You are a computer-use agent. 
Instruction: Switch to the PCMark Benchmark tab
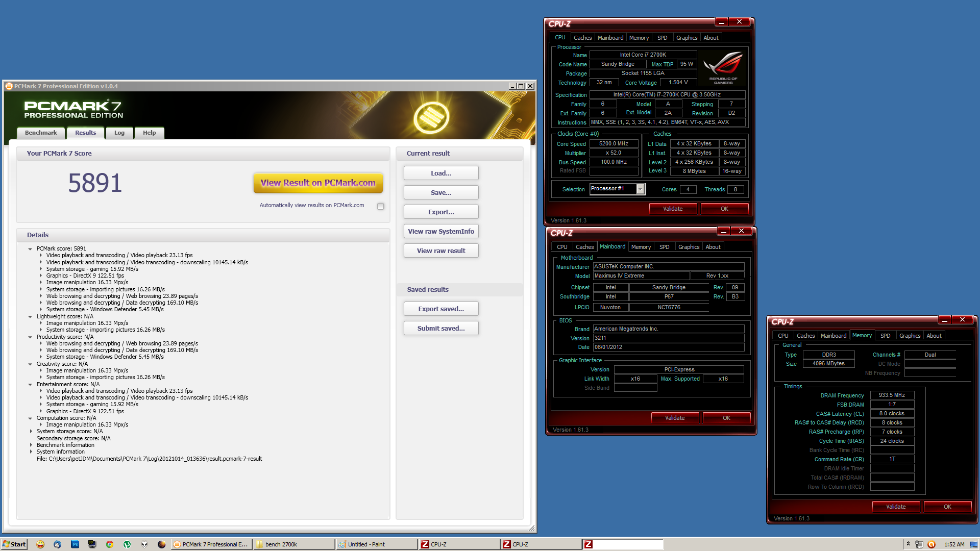pos(41,133)
